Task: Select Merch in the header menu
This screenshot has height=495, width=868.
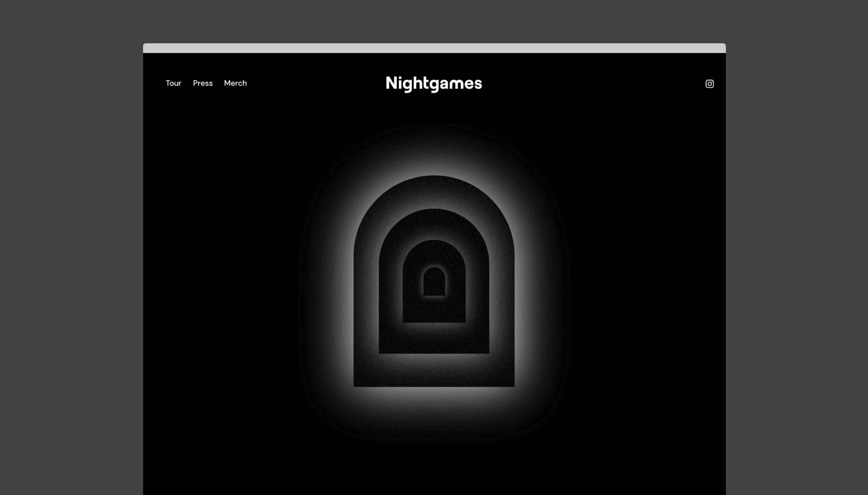Action: 235,83
